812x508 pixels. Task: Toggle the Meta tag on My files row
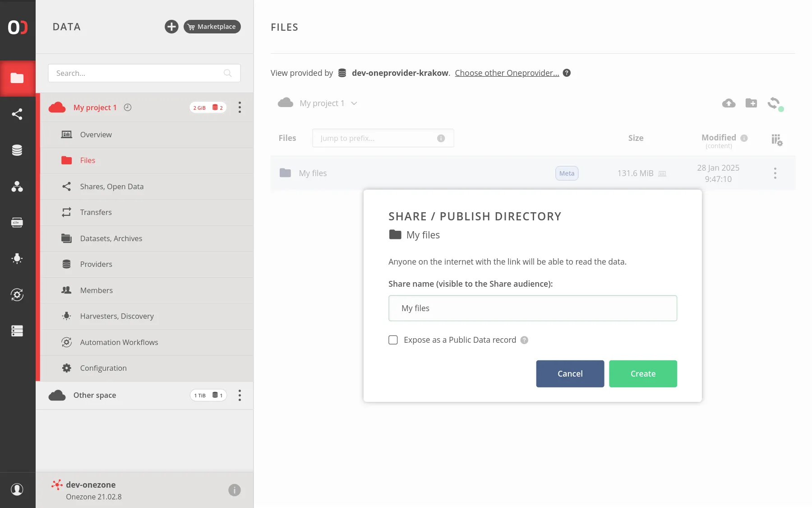(x=567, y=173)
